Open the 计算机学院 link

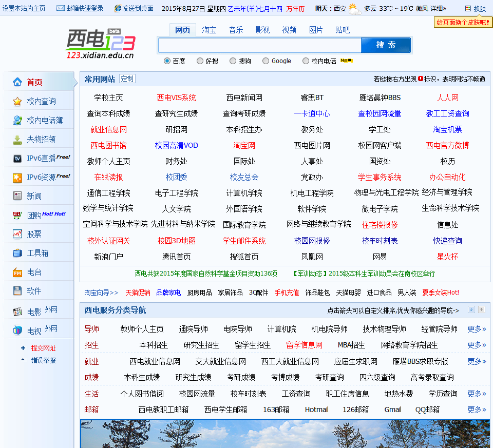(x=244, y=193)
